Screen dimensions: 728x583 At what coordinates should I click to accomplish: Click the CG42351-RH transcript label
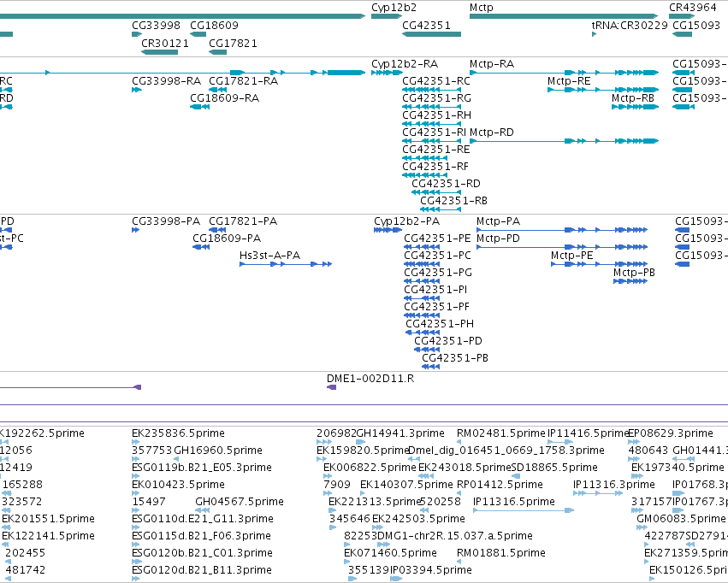point(436,115)
